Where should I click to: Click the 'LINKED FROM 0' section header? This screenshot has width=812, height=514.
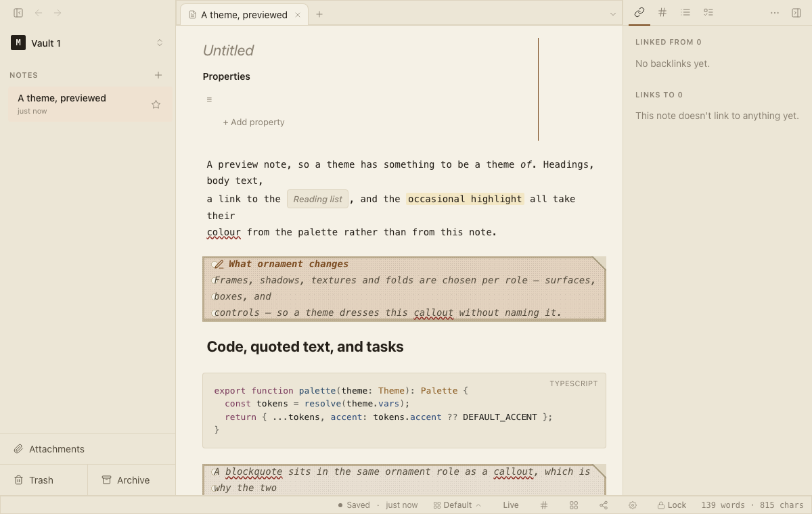pyautogui.click(x=669, y=42)
